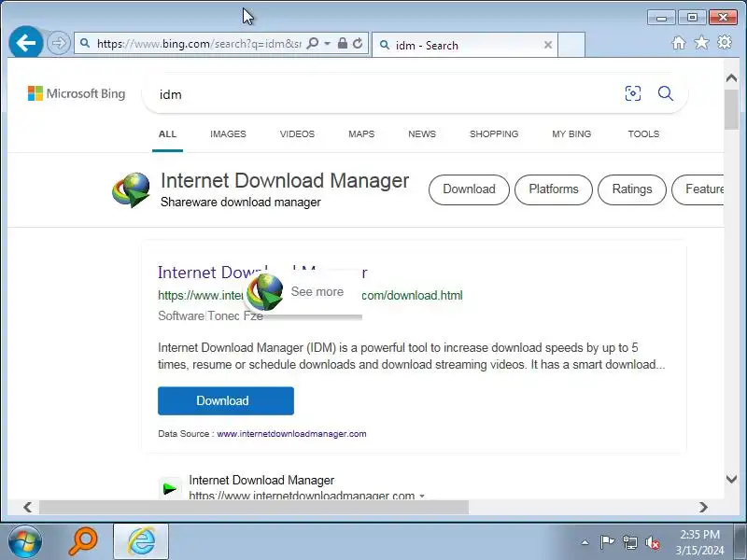747x560 pixels.
Task: Click the second result 'Internet Download Manager' title
Action: click(261, 480)
